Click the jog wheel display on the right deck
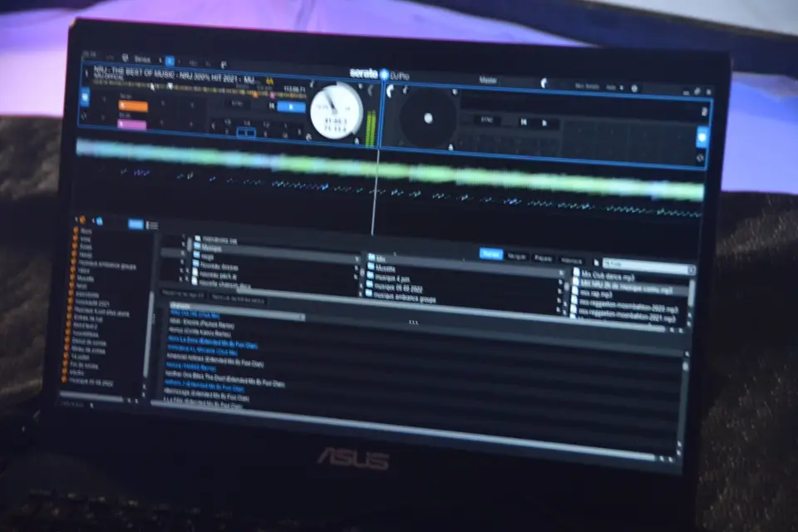Screen dimensions: 798x532 [428, 119]
